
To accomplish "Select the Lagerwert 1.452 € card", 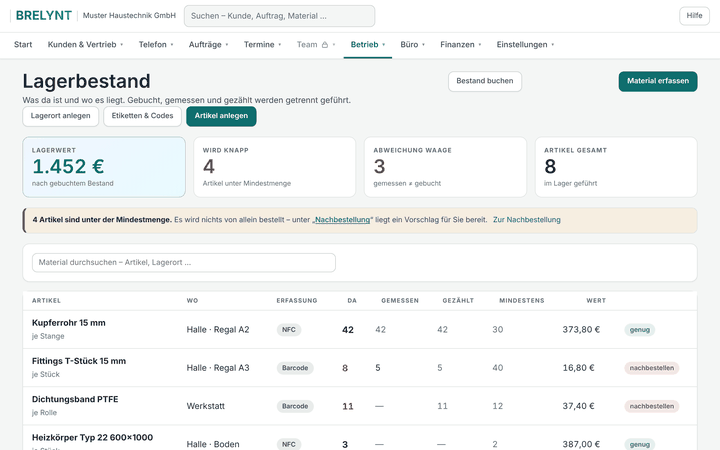I will pos(104,167).
